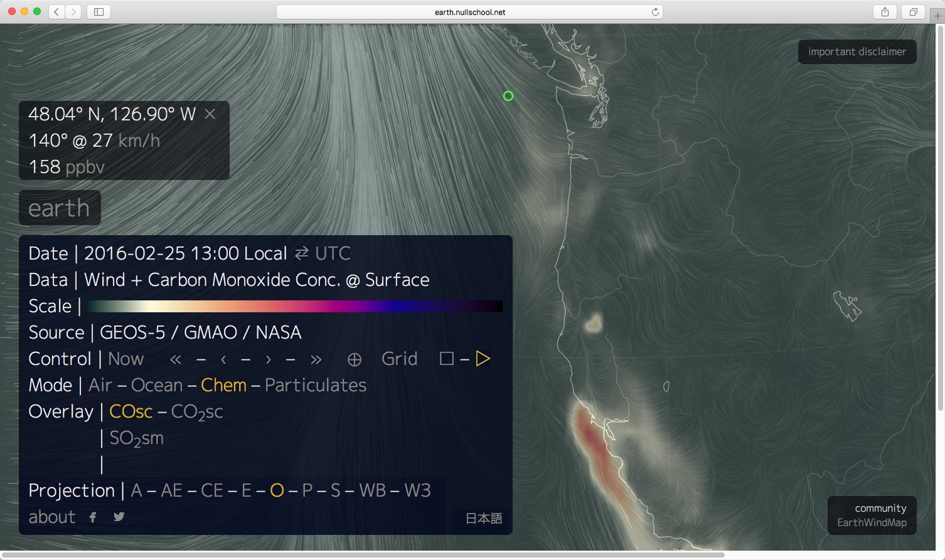The width and height of the screenshot is (945, 560).
Task: Collapse the menu via earth title
Action: coord(59,208)
